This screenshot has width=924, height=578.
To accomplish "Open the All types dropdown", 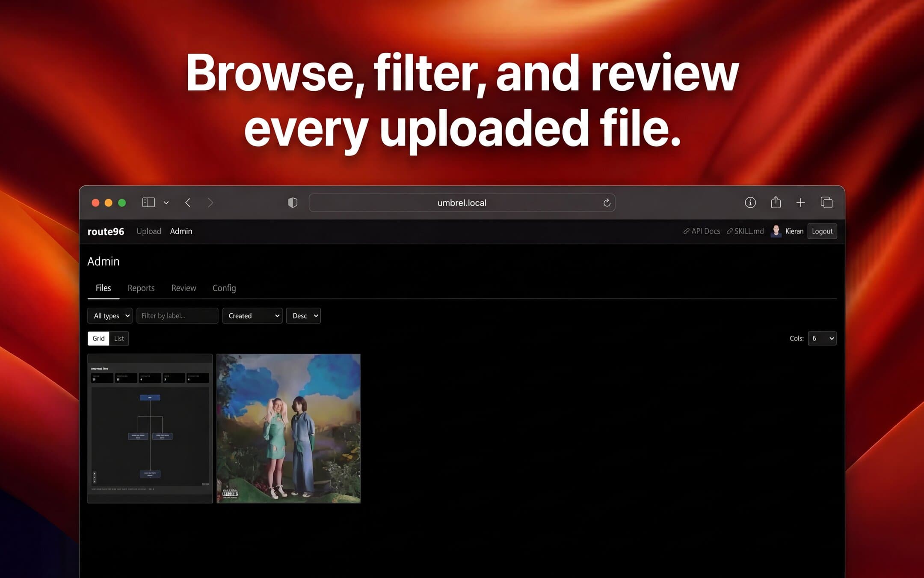I will click(x=110, y=316).
